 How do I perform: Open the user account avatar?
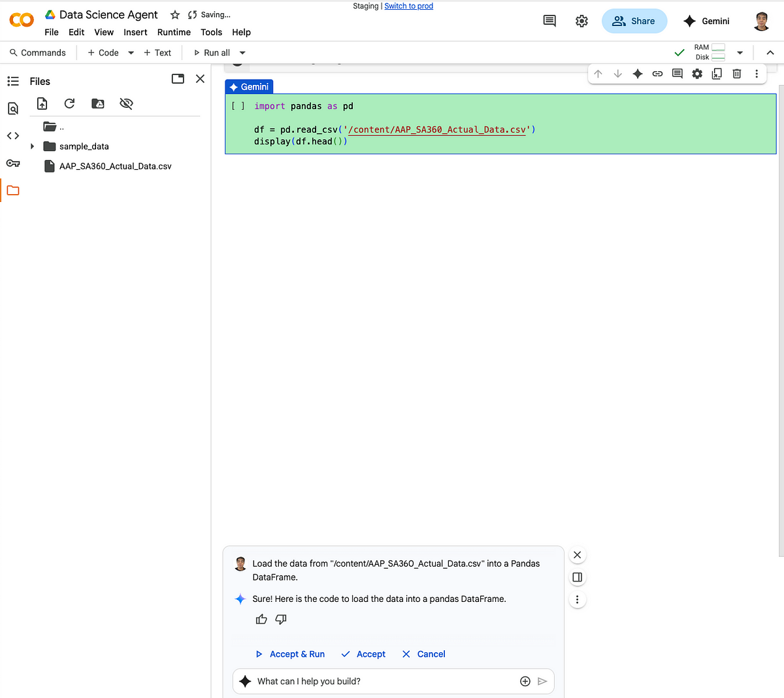point(761,21)
